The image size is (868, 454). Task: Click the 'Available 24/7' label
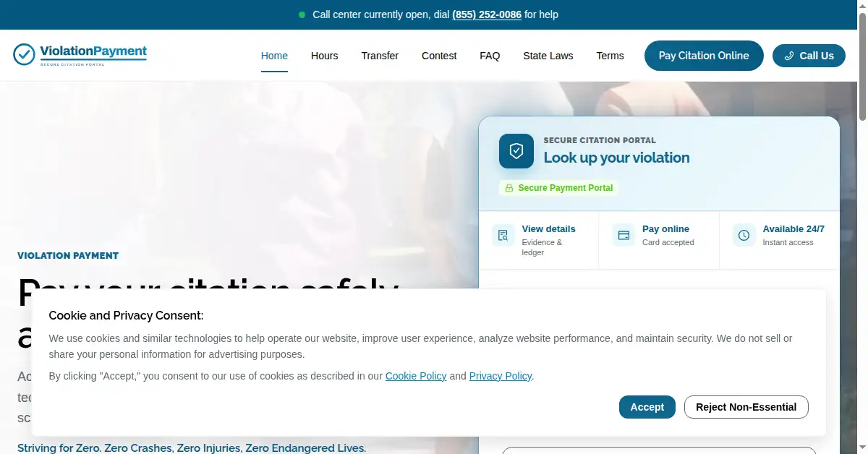(793, 229)
